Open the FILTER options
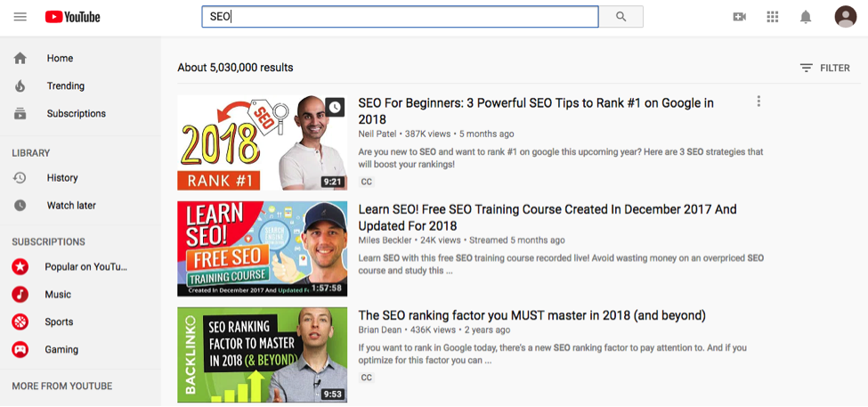The image size is (868, 407). coord(824,68)
